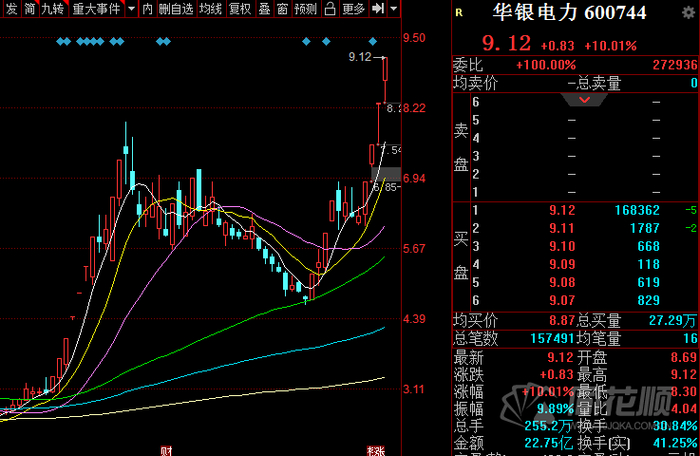Click the stock title 华银电力 600744
Screen dimensions: 700x456
569,13
